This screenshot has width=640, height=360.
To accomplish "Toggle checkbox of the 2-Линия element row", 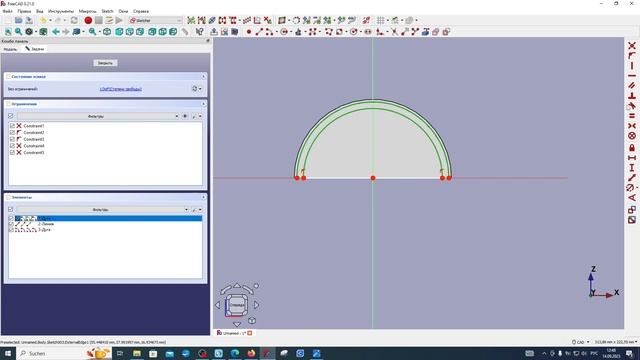I will [11, 224].
